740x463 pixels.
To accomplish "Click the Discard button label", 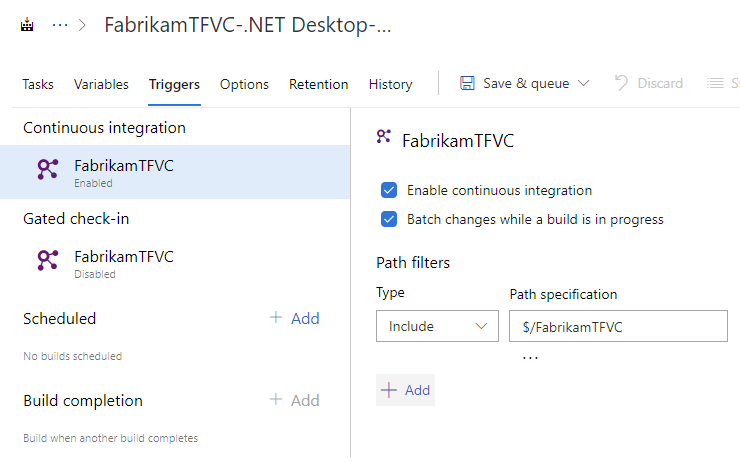I will (x=660, y=83).
